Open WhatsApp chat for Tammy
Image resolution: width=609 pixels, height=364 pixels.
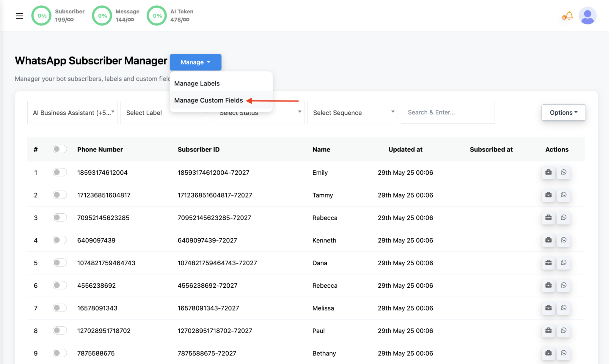[564, 195]
